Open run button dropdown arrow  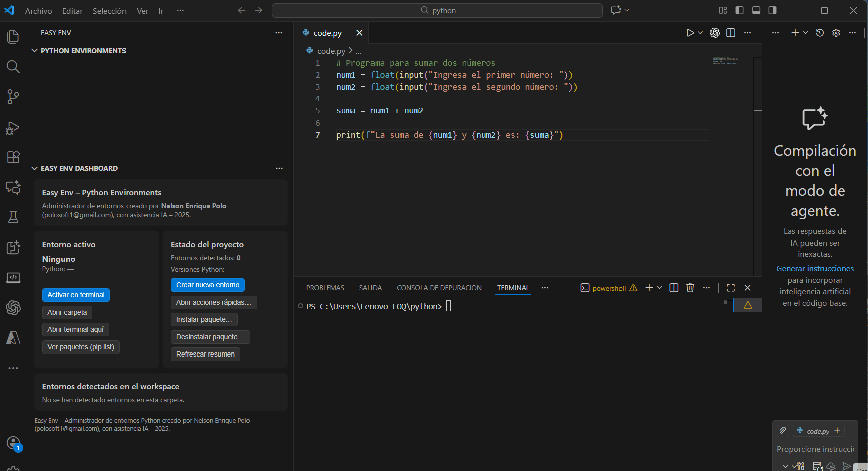point(700,33)
